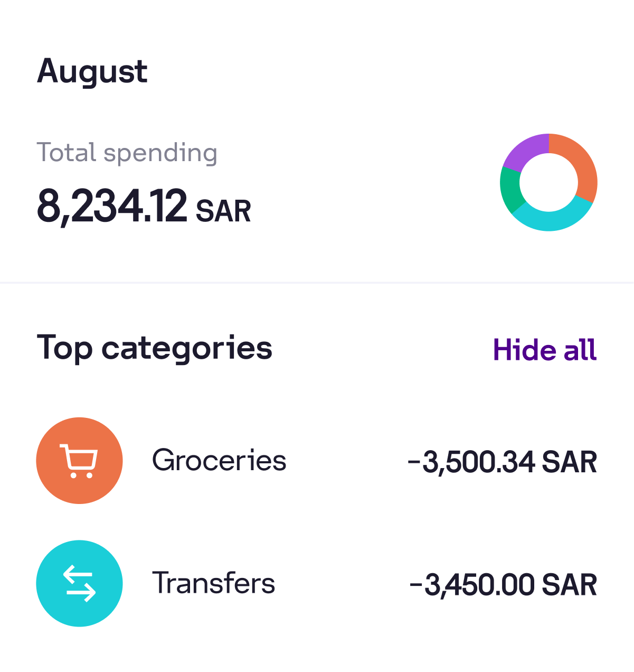Open the Groceries category label

click(219, 460)
